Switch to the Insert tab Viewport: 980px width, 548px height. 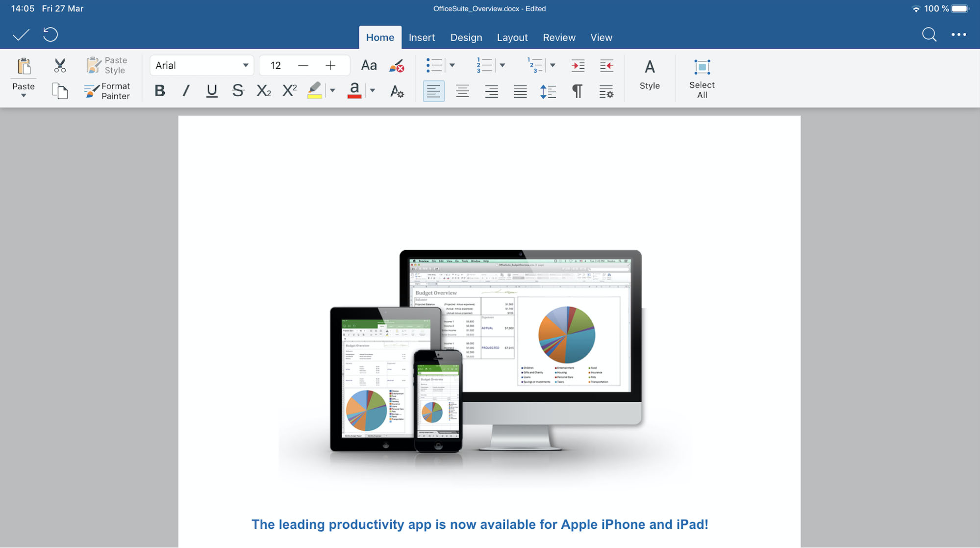click(x=422, y=37)
